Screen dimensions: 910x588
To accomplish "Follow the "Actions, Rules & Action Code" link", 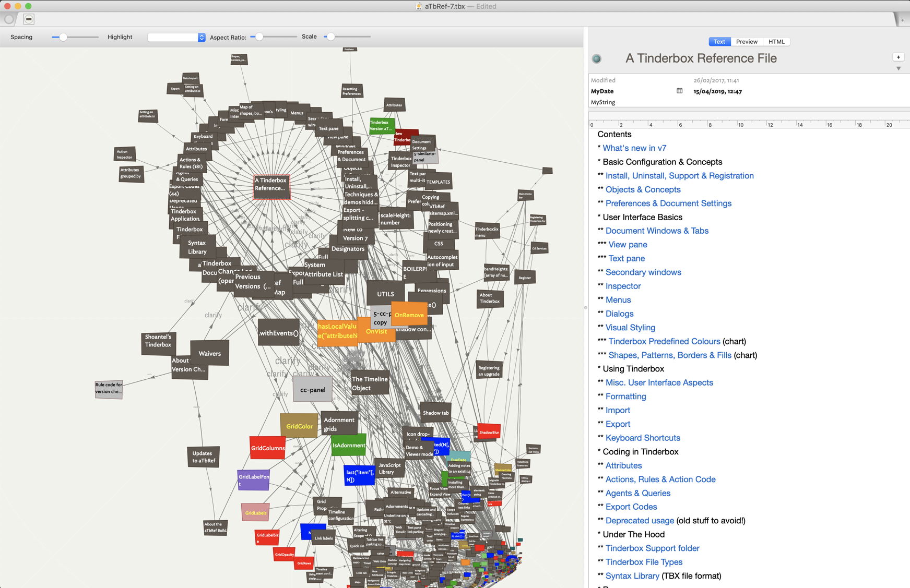I will [660, 479].
